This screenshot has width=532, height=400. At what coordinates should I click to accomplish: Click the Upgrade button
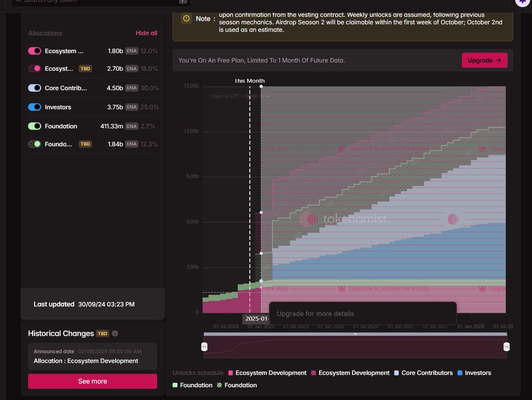point(485,60)
